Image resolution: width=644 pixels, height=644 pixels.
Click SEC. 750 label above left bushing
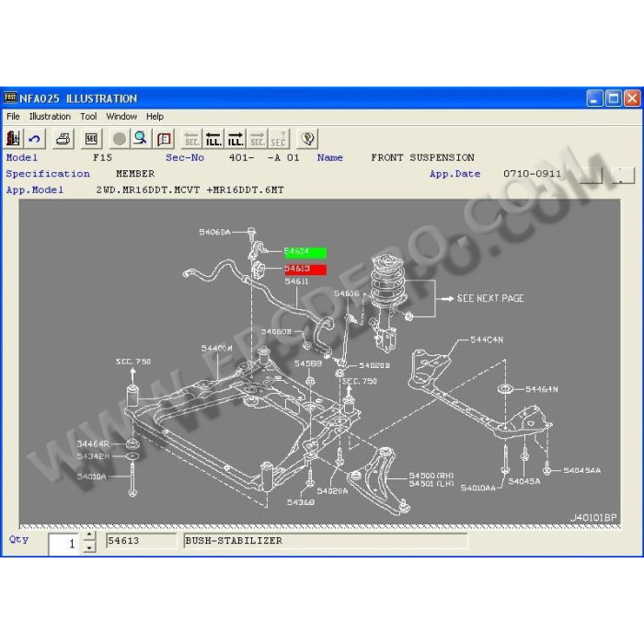(133, 362)
